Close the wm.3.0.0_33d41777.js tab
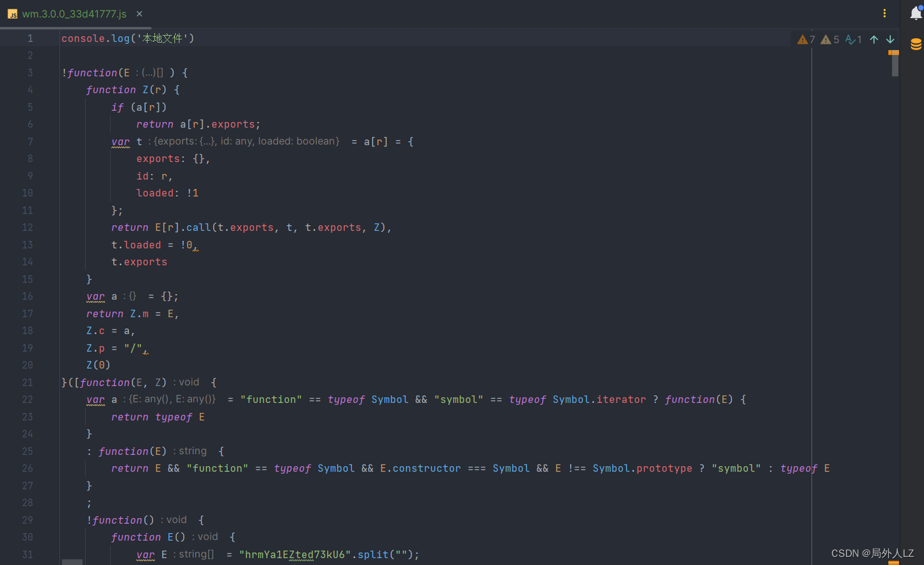This screenshot has height=565, width=924. pos(139,14)
